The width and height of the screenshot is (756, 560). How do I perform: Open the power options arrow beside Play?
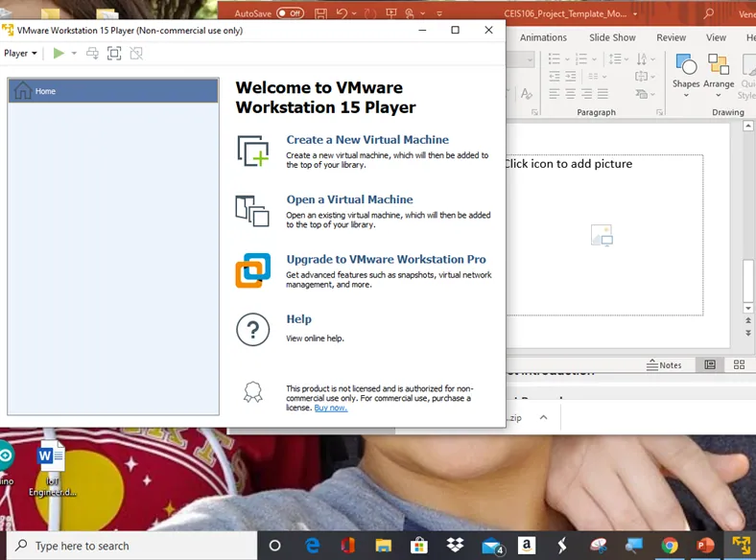[x=74, y=54]
